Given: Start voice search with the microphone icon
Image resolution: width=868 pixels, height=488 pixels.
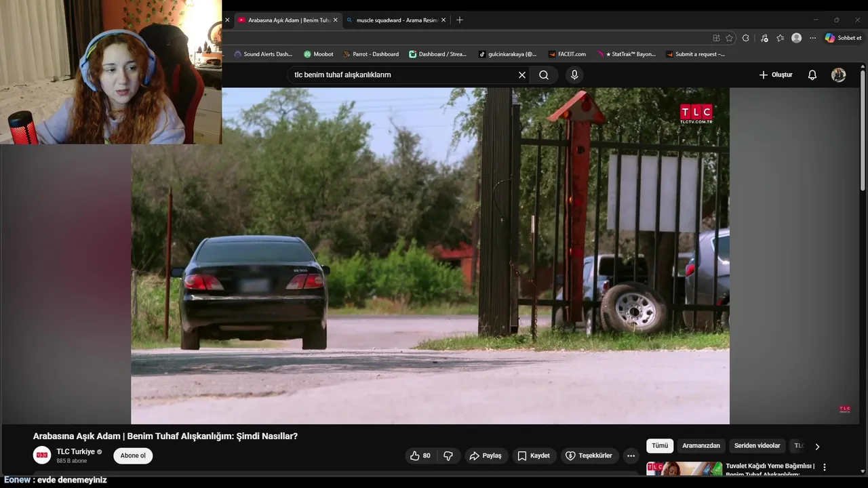Looking at the screenshot, I should [574, 75].
